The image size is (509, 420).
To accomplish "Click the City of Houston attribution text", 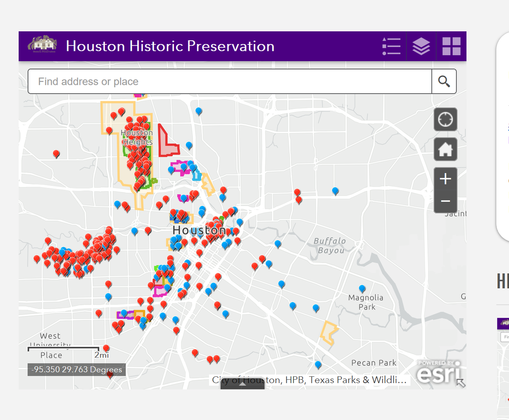I will coord(309,380).
